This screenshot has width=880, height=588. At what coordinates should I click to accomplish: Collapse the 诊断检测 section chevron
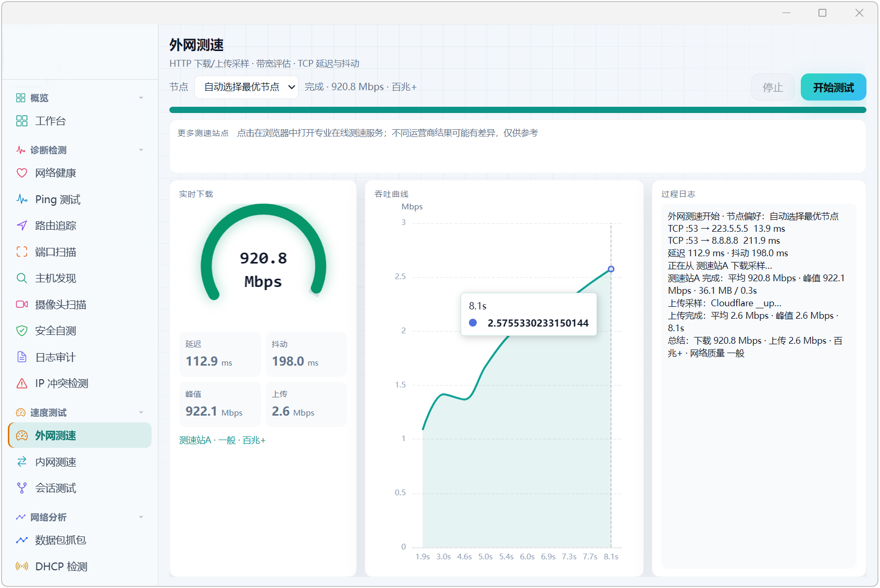(x=141, y=150)
